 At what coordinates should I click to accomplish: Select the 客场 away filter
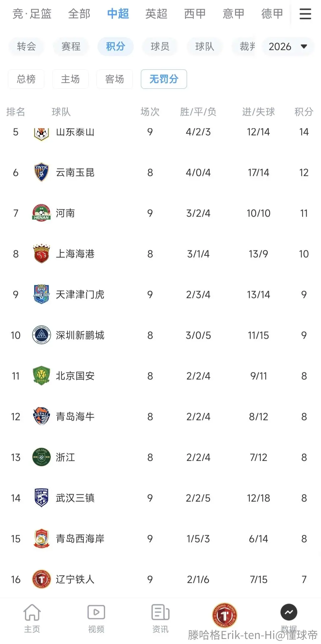115,79
